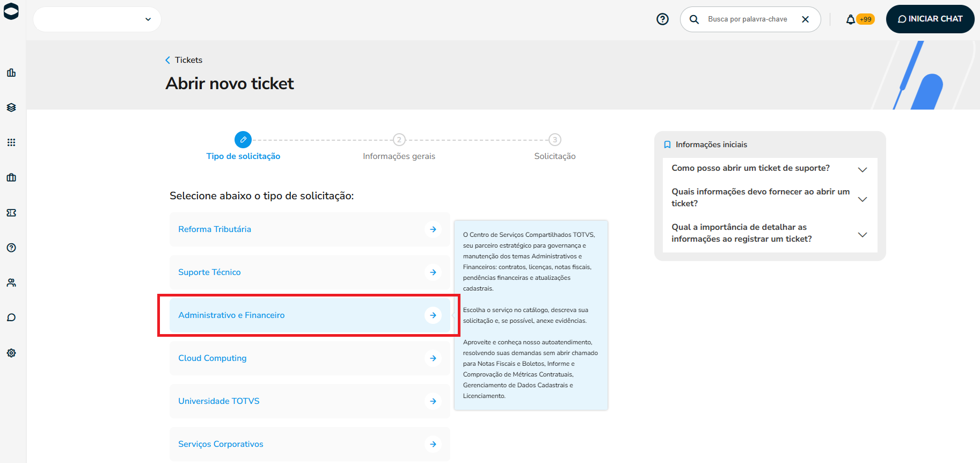Clear the keyword search with the X
980x463 pixels.
(805, 19)
